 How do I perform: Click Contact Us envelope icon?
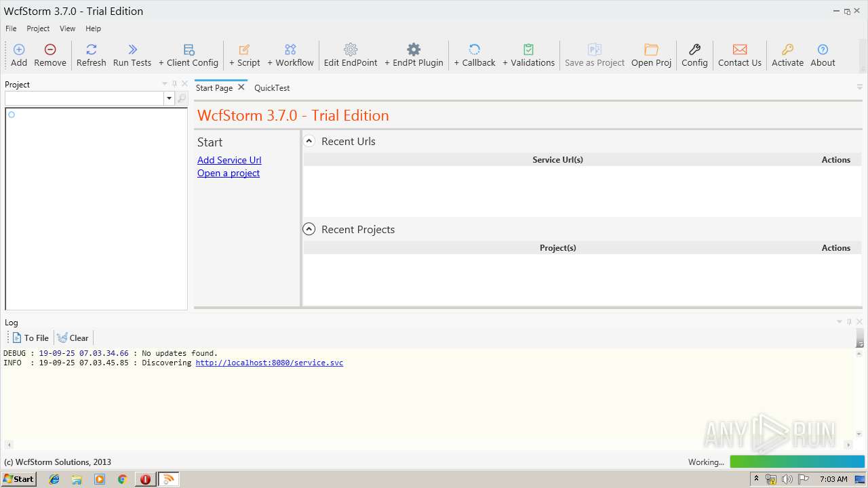[740, 49]
